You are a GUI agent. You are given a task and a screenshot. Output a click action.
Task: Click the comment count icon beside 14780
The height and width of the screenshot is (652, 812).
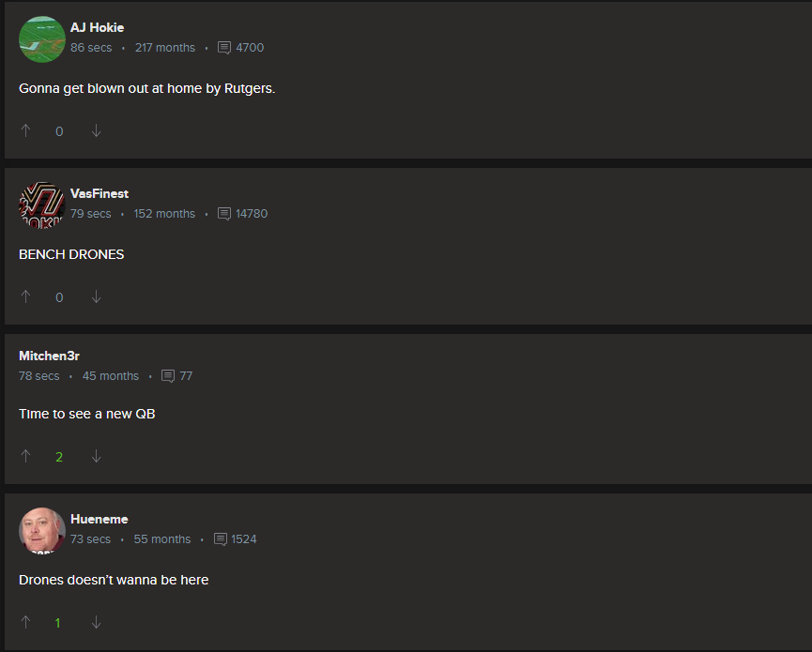224,214
